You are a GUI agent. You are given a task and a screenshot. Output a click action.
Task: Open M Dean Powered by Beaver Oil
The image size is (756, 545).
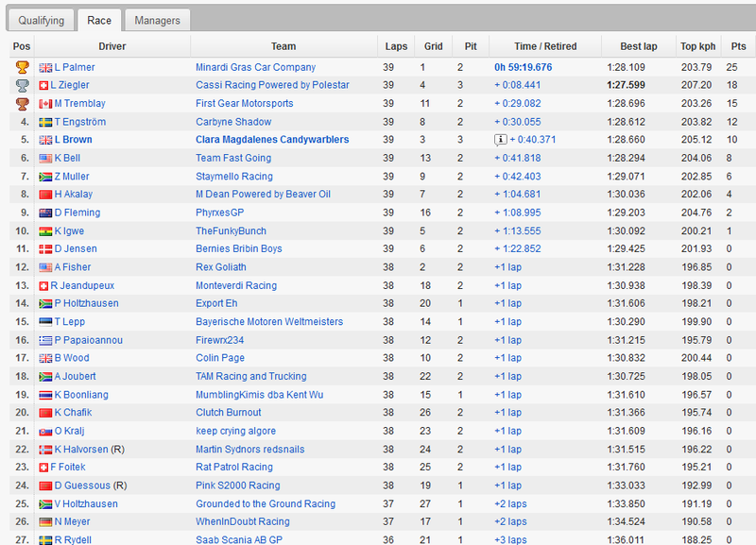coord(264,195)
